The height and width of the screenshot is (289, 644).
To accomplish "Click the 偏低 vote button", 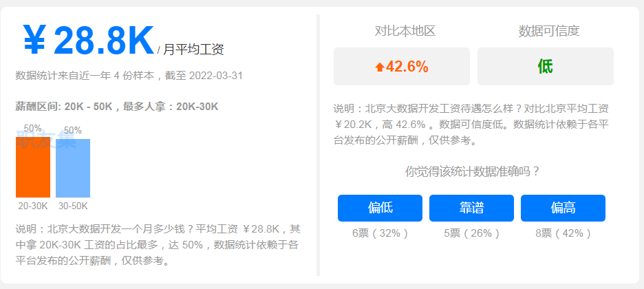I will 380,208.
